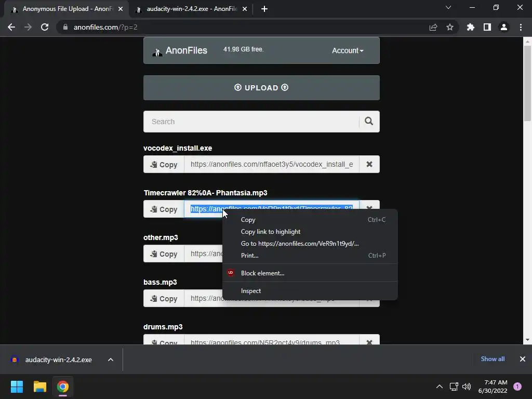Click the address bar URL
The image size is (532, 399).
pyautogui.click(x=105, y=27)
